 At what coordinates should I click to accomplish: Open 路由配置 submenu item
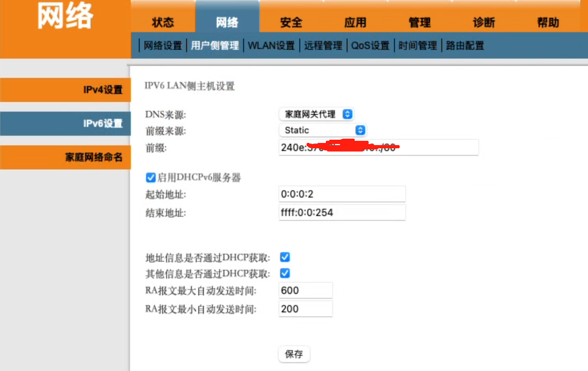pyautogui.click(x=465, y=46)
